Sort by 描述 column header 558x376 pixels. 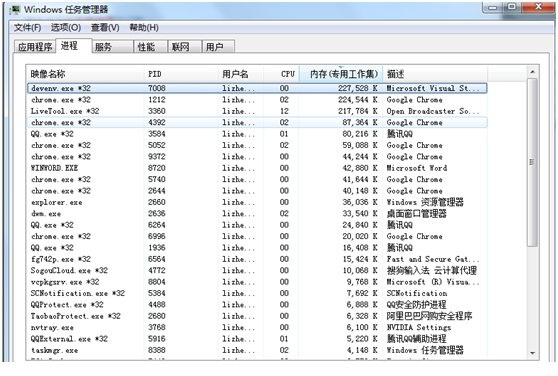tap(435, 74)
